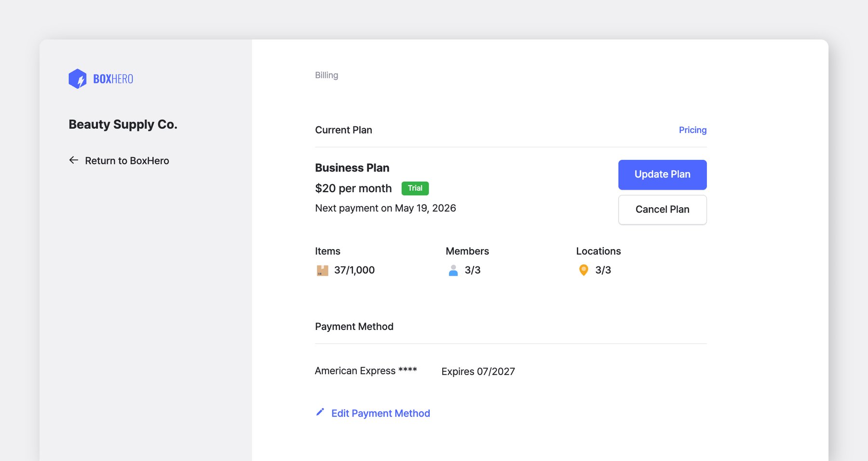Click the person icon under Members
The height and width of the screenshot is (461, 868).
coord(453,270)
